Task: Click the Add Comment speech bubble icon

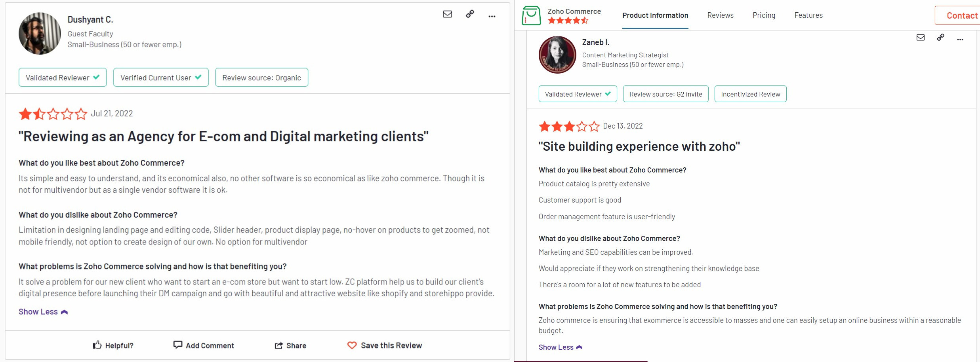Action: 177,345
